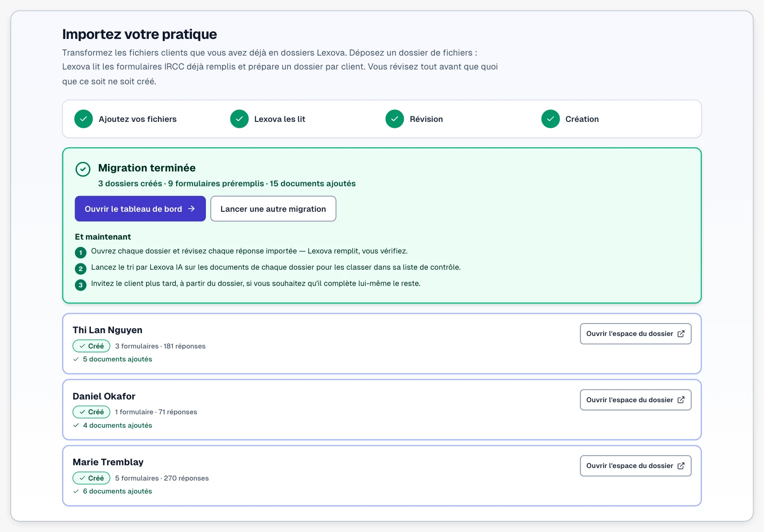Click the Créé badge on Thi Lan Nguyen's card

91,346
